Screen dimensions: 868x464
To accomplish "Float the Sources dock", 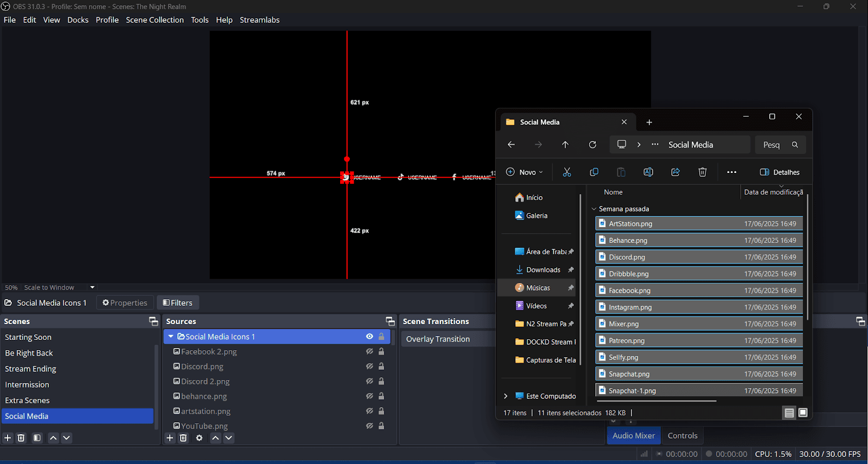I will click(390, 321).
